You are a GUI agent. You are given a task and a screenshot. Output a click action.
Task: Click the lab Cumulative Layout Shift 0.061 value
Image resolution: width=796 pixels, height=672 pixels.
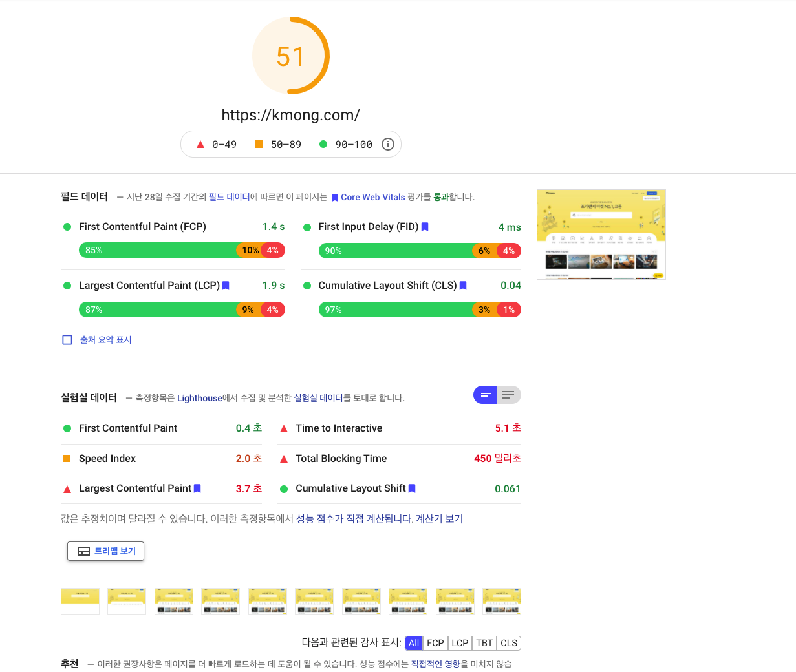pyautogui.click(x=508, y=489)
